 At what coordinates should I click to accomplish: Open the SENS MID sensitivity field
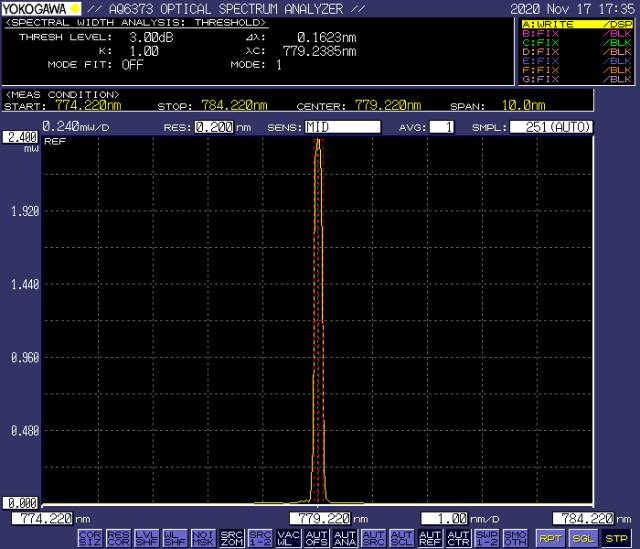(x=342, y=127)
